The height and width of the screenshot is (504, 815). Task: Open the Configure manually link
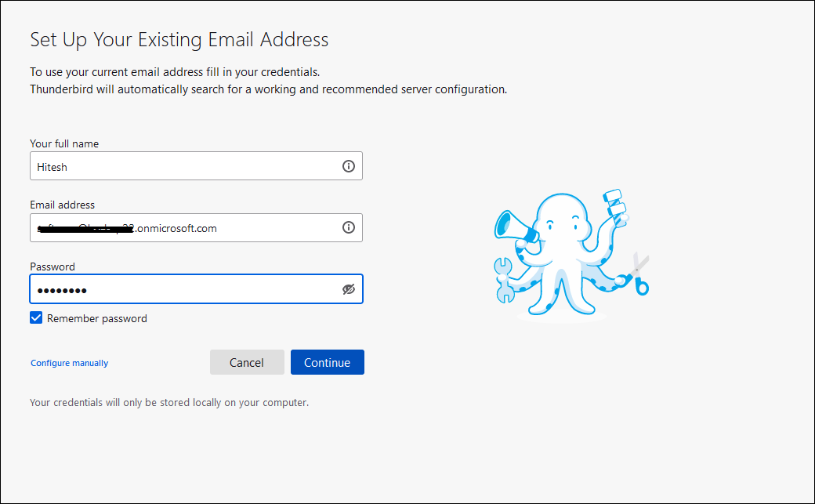click(x=69, y=363)
